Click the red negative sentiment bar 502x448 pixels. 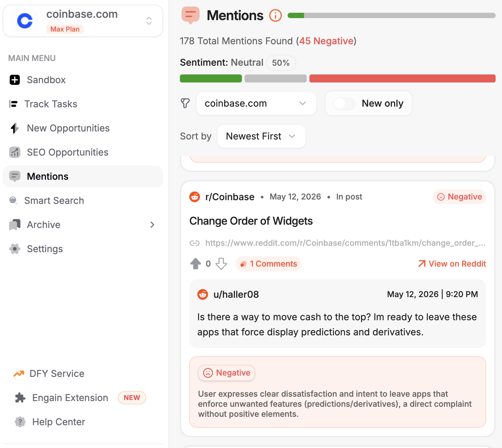[x=402, y=78]
